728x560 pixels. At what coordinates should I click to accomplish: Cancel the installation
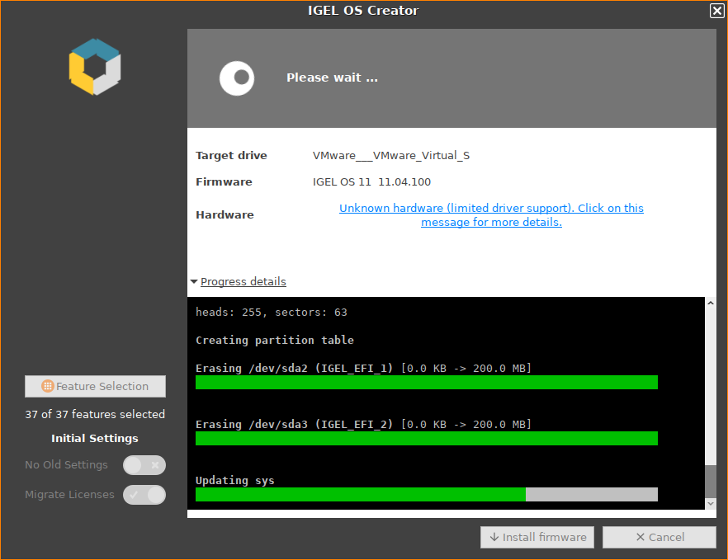pos(659,537)
